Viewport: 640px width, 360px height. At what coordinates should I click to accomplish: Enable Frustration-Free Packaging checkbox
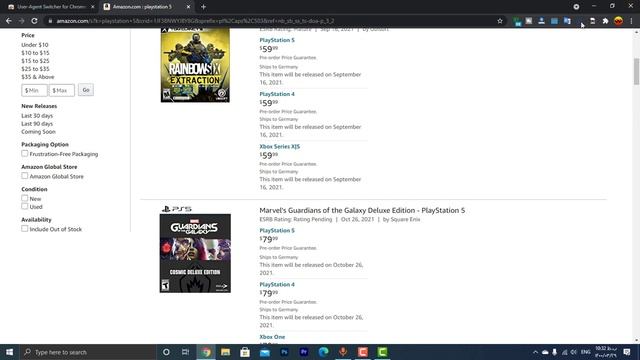tap(25, 153)
